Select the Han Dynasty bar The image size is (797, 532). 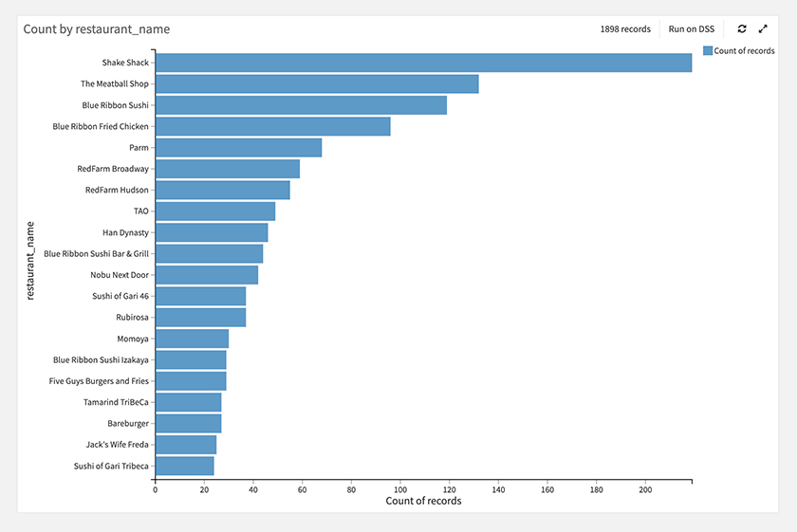pyautogui.click(x=212, y=232)
